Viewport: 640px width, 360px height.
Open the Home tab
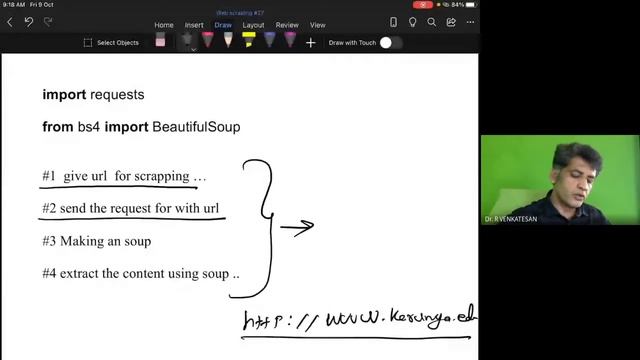click(164, 25)
